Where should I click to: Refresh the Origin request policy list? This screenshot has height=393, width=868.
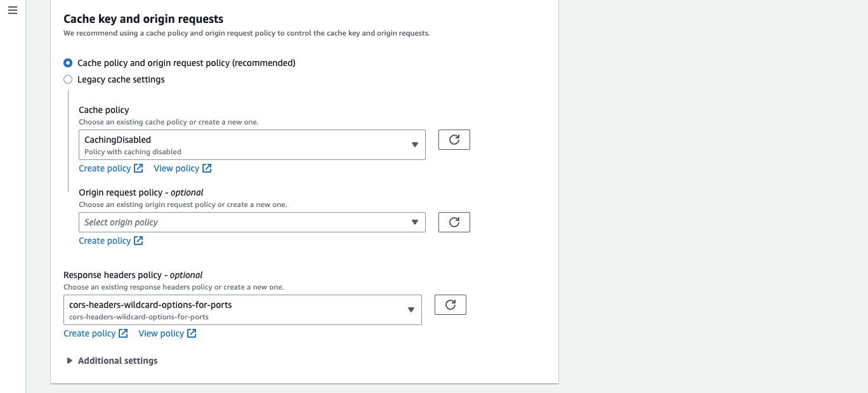coord(454,222)
